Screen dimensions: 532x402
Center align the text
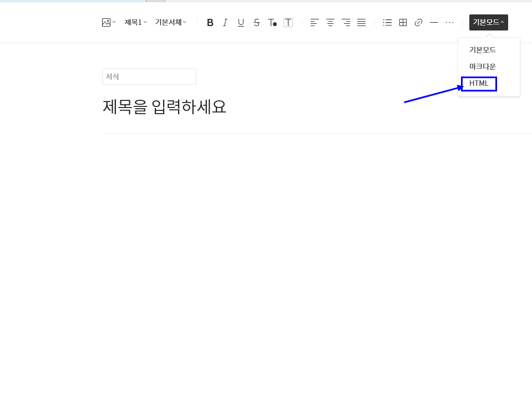pyautogui.click(x=330, y=23)
